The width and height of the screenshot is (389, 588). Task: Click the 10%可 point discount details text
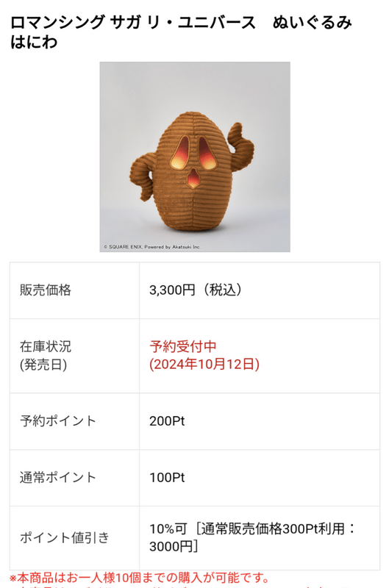coord(252,538)
